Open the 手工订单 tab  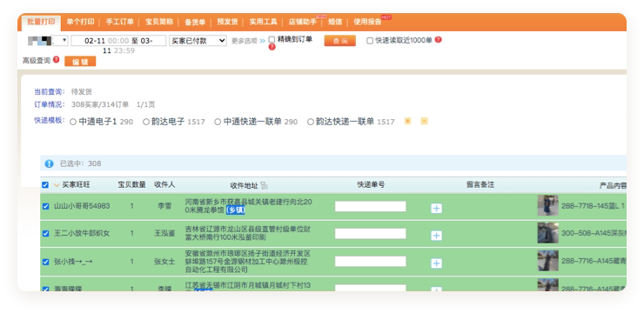119,22
